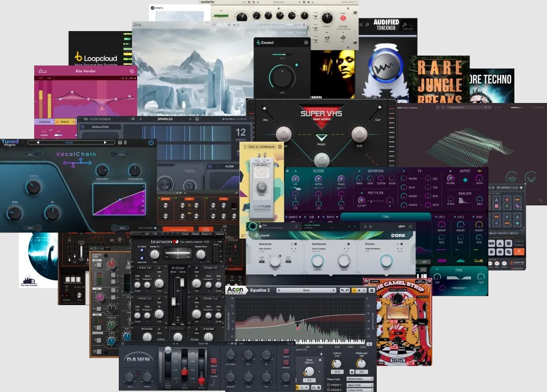
Task: Click the REPEAT button in Bite Harder
Action: pyautogui.click(x=65, y=122)
